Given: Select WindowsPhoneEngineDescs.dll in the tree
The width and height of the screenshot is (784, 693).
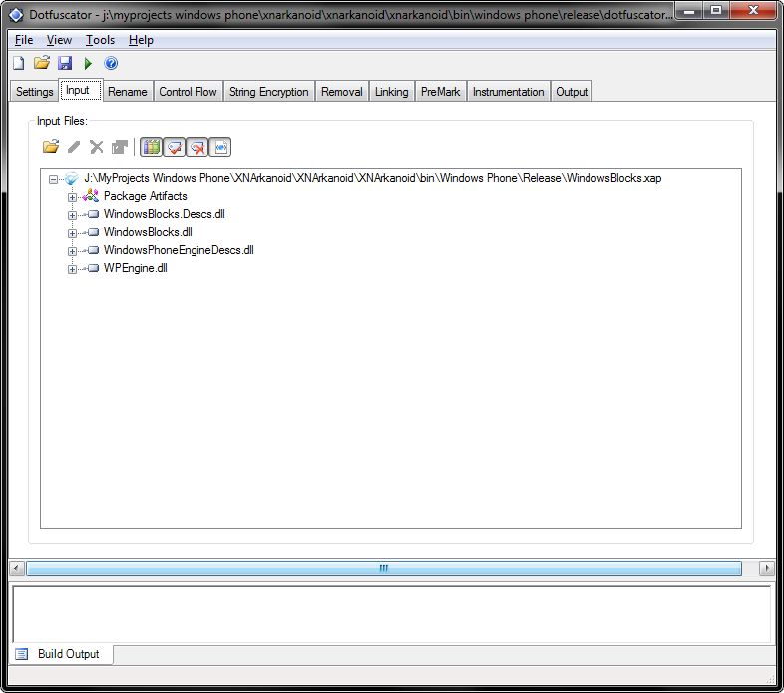Looking at the screenshot, I should point(179,250).
